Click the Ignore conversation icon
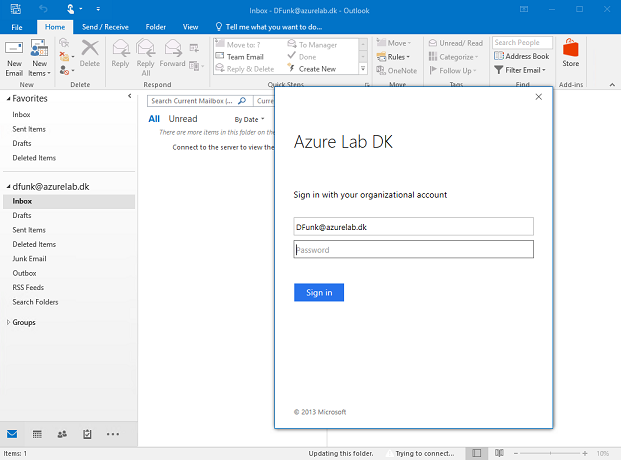Viewport: 621px width, 460px height. coord(64,43)
